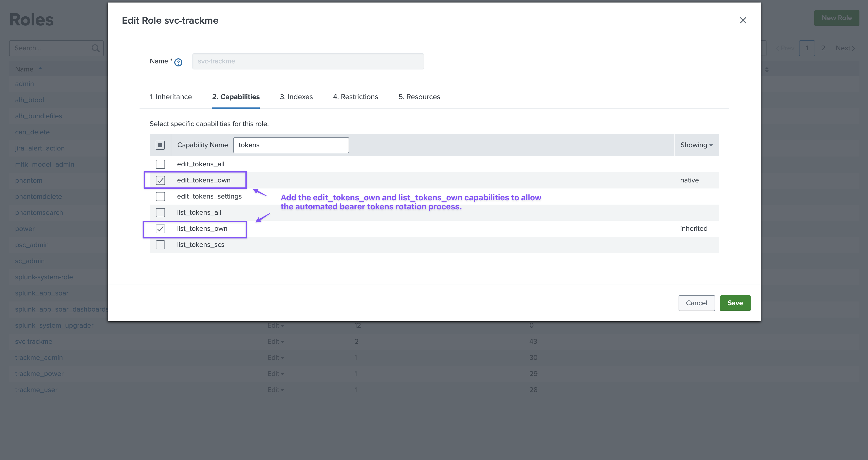This screenshot has height=460, width=868.
Task: Click the Capability Name filter input
Action: click(x=291, y=145)
